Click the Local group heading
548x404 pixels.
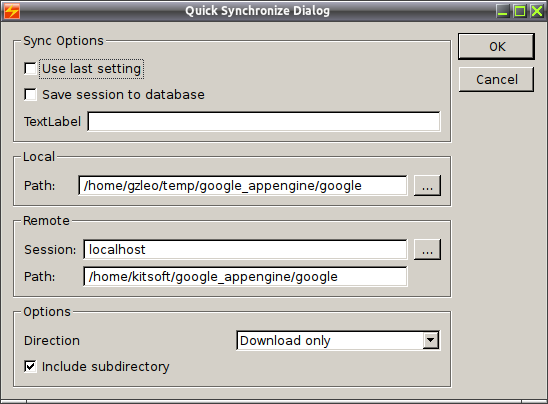(x=39, y=157)
